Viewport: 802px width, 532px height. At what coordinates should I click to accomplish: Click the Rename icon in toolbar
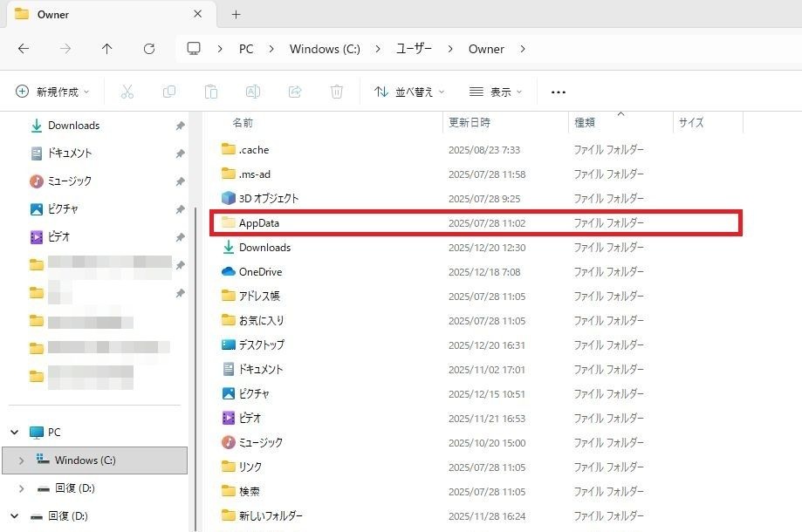coord(252,92)
